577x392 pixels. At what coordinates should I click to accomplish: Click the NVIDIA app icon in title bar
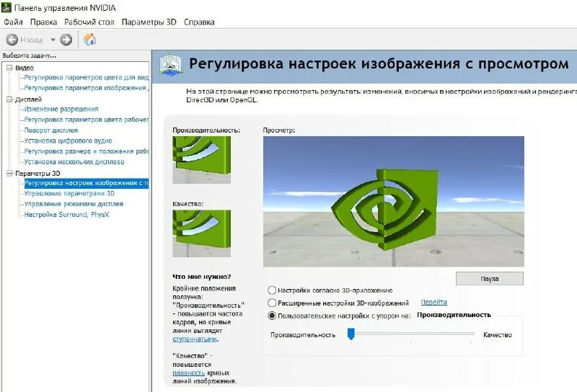point(6,7)
